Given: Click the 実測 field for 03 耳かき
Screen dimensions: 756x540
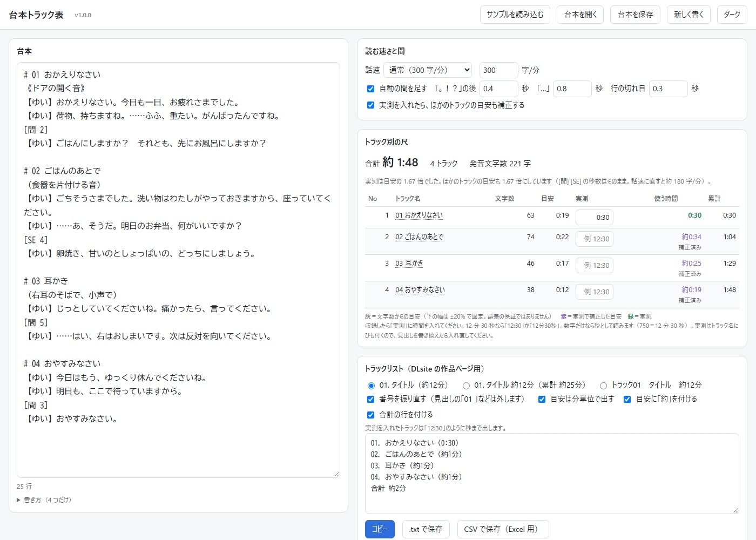Looking at the screenshot, I should pos(595,265).
